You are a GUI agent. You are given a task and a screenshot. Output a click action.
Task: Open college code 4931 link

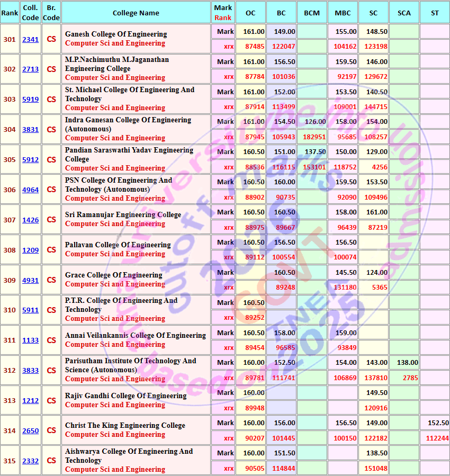(30, 280)
